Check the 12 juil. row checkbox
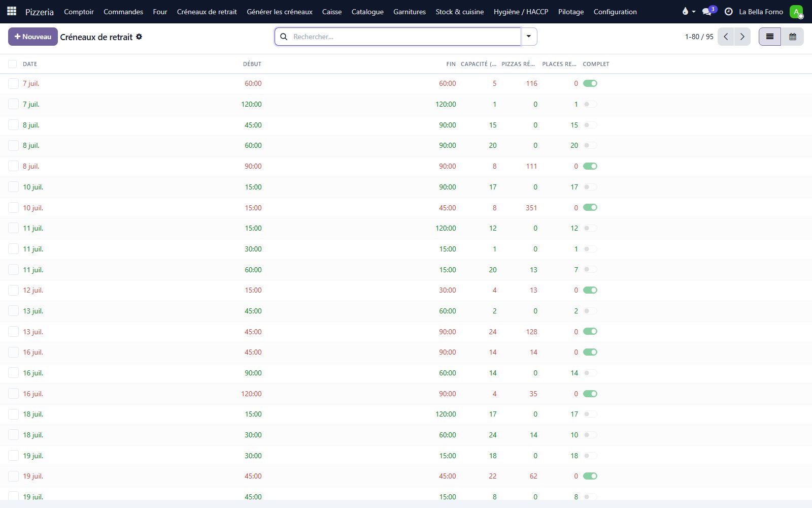 click(13, 290)
